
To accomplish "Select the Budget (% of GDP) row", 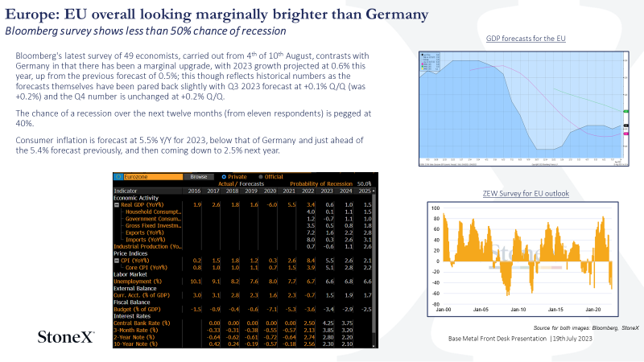I will pos(242,310).
